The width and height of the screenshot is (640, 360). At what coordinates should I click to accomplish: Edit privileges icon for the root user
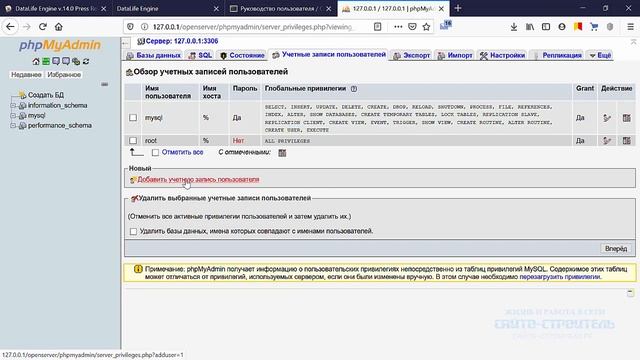pos(607,141)
